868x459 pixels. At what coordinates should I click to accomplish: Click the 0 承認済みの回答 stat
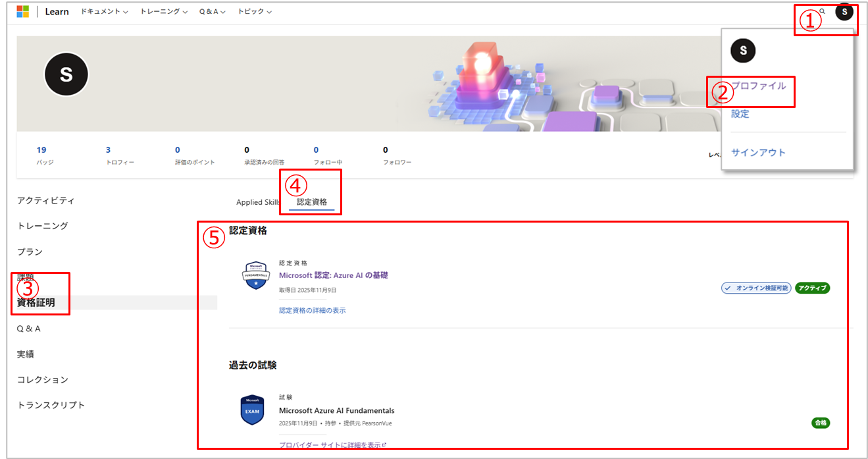click(x=265, y=155)
